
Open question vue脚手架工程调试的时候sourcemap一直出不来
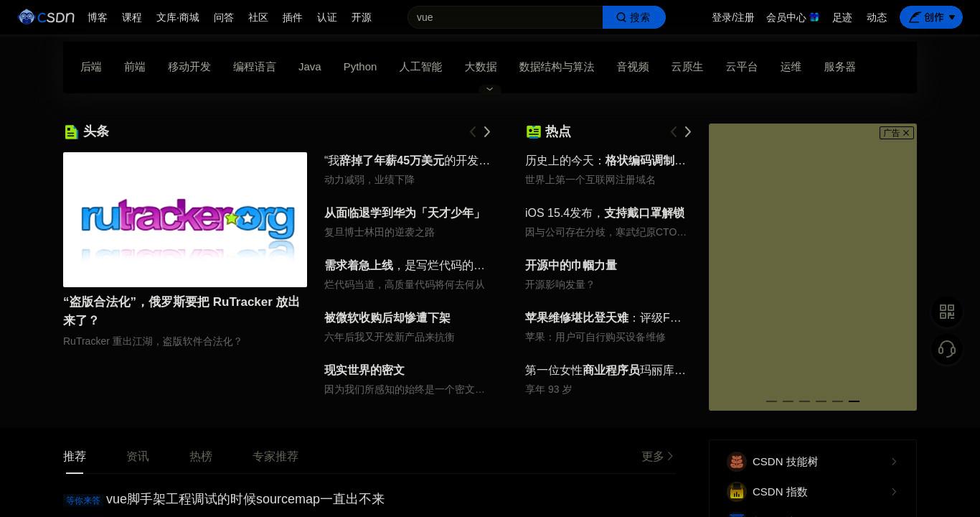pos(245,499)
